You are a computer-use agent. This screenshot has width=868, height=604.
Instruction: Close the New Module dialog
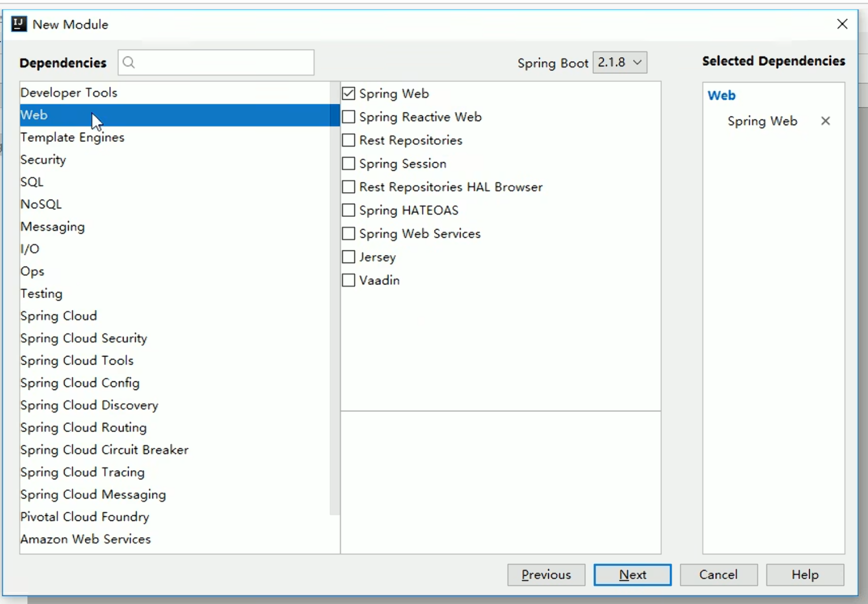pyautogui.click(x=842, y=24)
